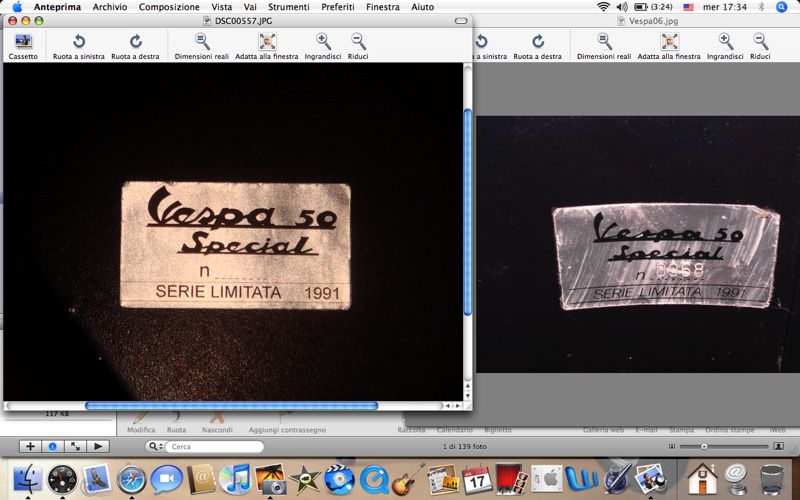Click Riduci in DSC00557.JPG window
Viewport: 800px width, 500px height.
pos(358,46)
